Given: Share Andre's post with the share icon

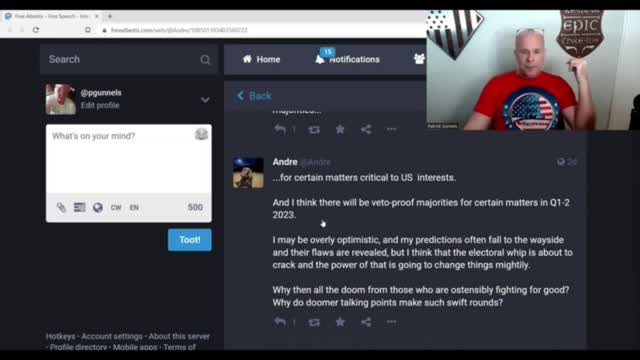Looking at the screenshot, I should coord(366,322).
